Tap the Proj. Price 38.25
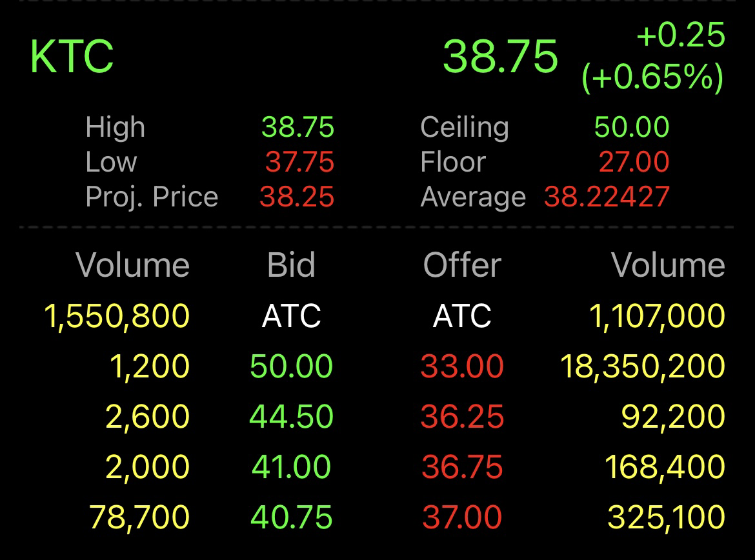The width and height of the screenshot is (755, 560). (297, 197)
